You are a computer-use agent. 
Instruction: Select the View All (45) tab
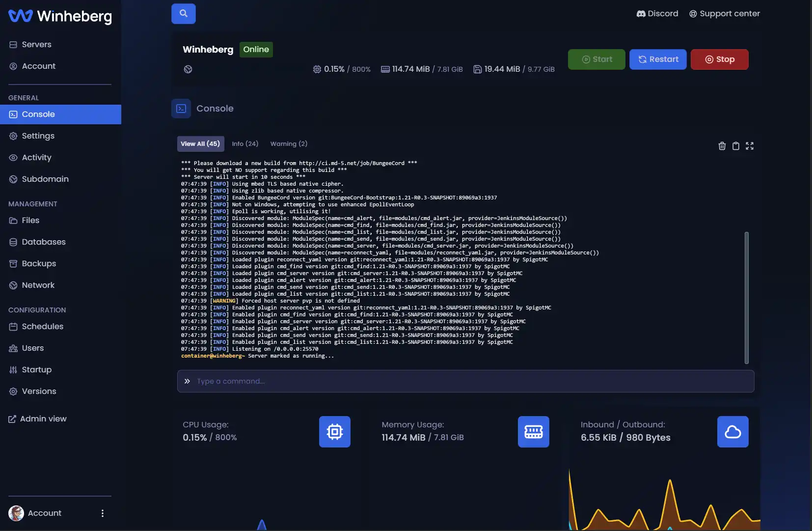point(200,144)
